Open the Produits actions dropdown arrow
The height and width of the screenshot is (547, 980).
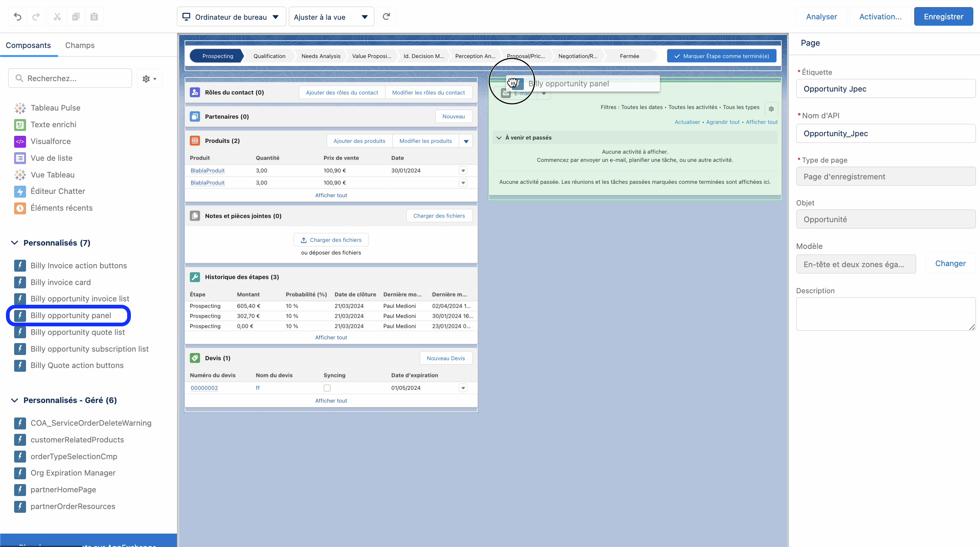coord(466,141)
